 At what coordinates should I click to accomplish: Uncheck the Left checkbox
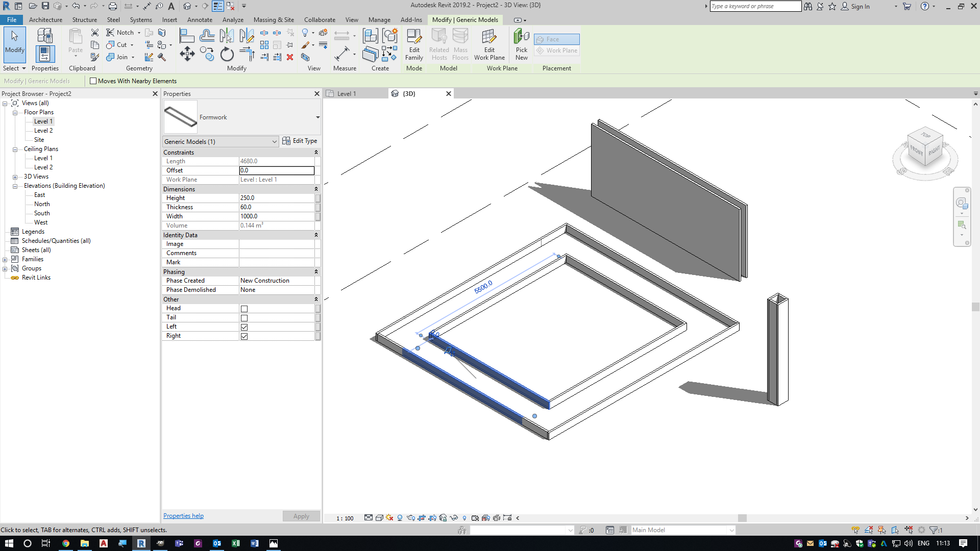pyautogui.click(x=244, y=327)
